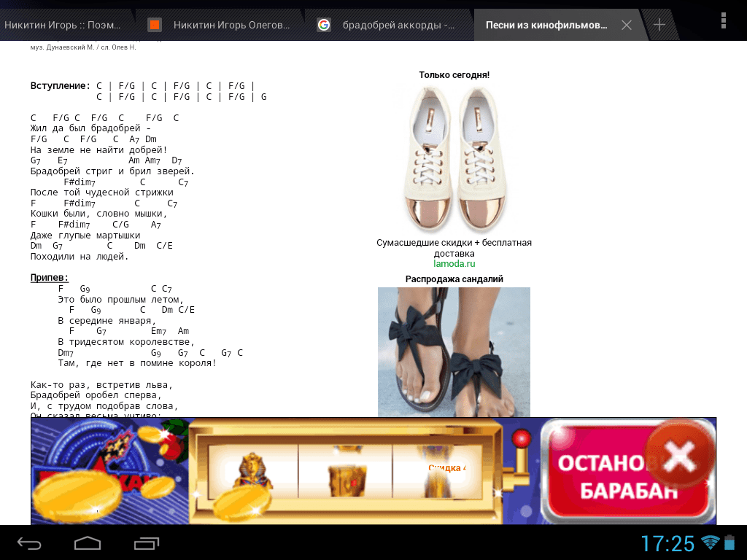Switch to the Никитин Игорь Олегов tab
The height and width of the screenshot is (560, 747).
coord(231,25)
